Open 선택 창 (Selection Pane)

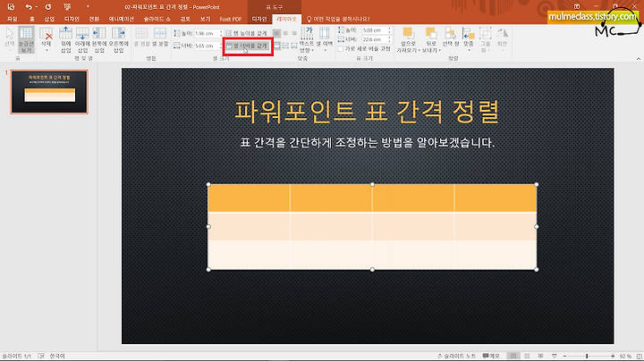pyautogui.click(x=451, y=38)
